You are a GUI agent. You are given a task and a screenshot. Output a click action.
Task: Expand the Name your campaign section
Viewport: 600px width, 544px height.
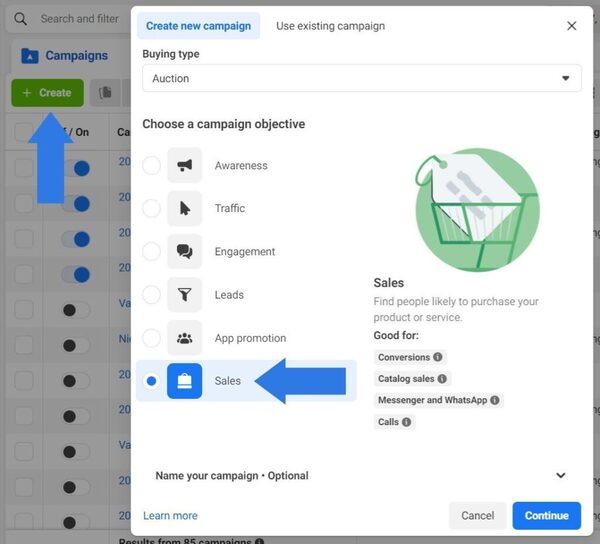point(560,476)
